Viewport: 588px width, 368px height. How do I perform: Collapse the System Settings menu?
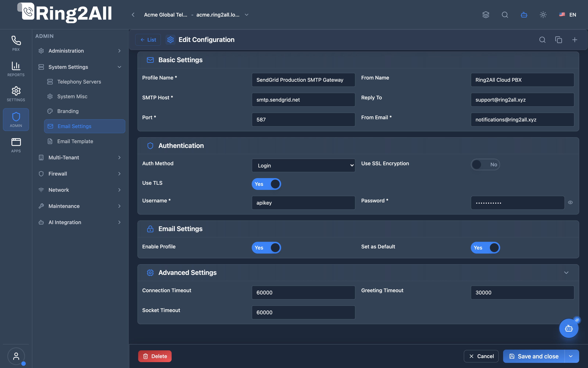[80, 67]
